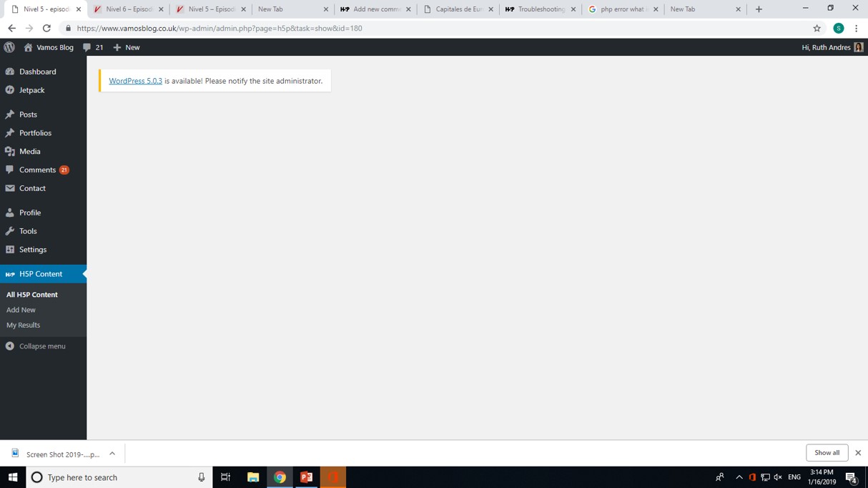Open the Windows Start menu

[x=13, y=477]
